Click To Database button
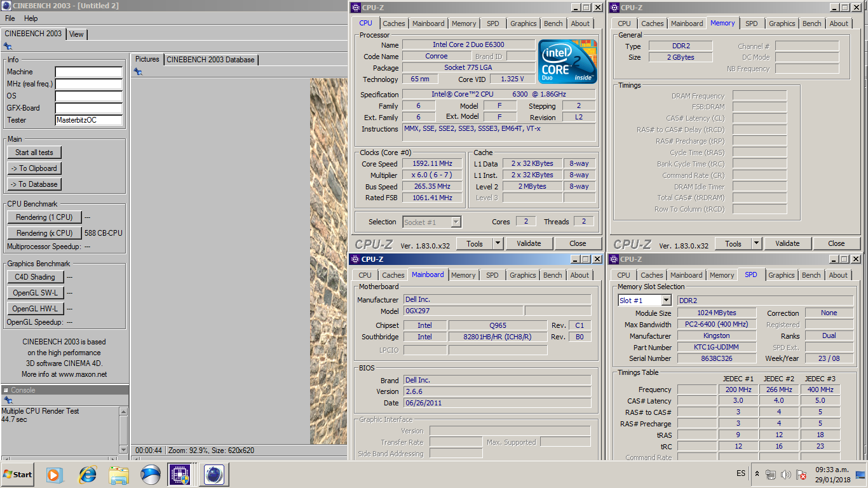Image resolution: width=868 pixels, height=488 pixels. tap(34, 184)
